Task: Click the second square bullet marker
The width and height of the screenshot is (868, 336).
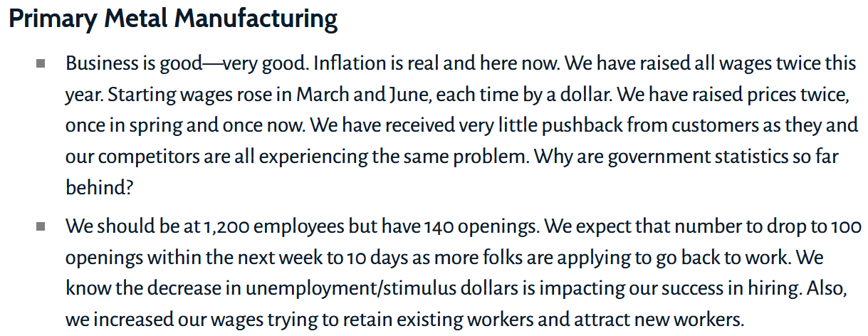Action: coord(41,227)
